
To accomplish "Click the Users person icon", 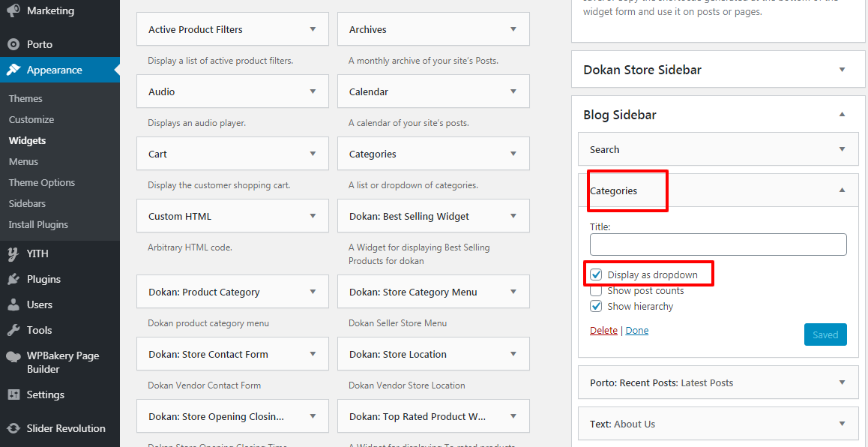I will click(x=13, y=304).
